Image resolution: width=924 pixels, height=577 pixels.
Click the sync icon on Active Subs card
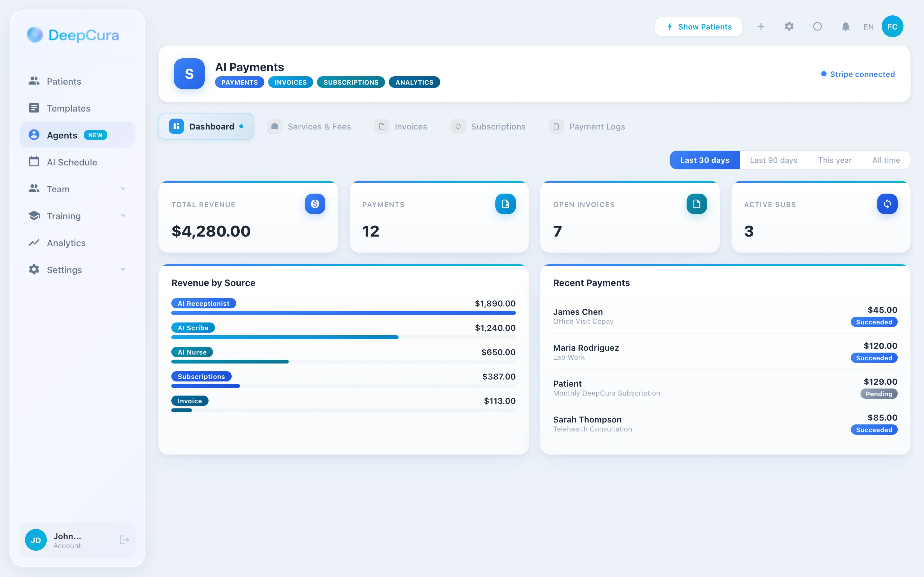(x=887, y=204)
